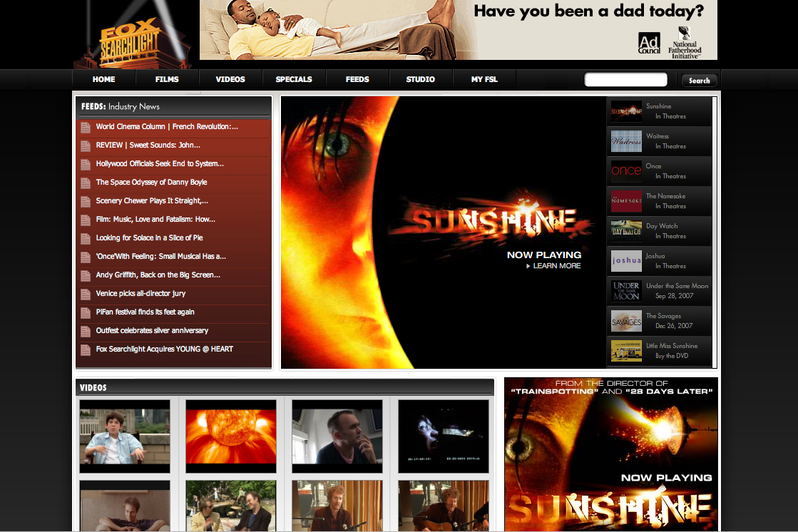Click the feed icon next to 'REVIEW | Sweet Sounds: John...'
The height and width of the screenshot is (532, 798).
(87, 145)
